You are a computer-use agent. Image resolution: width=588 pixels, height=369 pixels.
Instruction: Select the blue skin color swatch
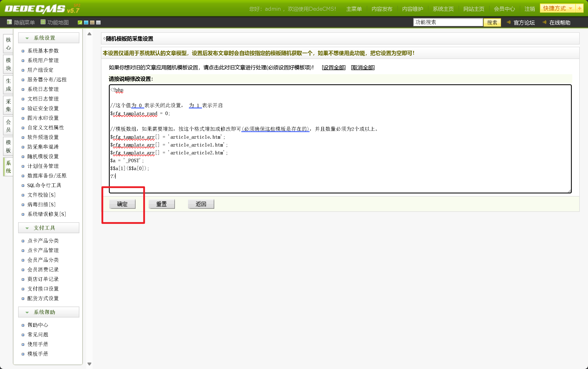(x=86, y=22)
